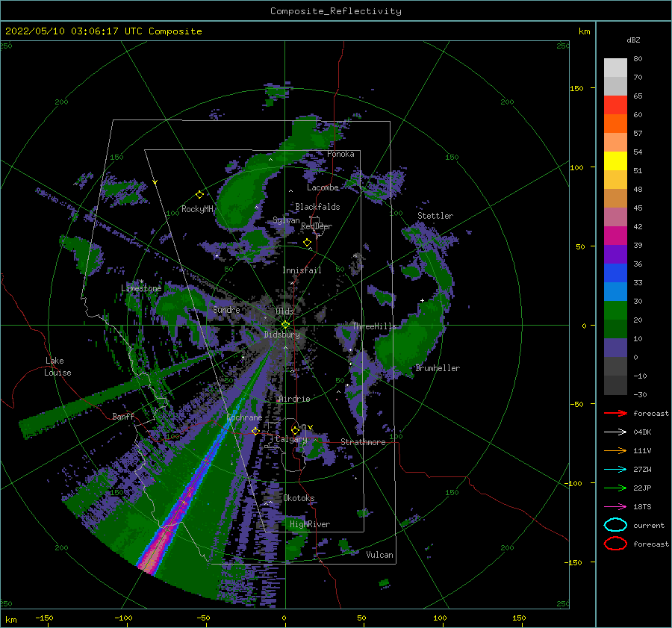
Task: Click the RockyMH label
Action: pos(197,209)
